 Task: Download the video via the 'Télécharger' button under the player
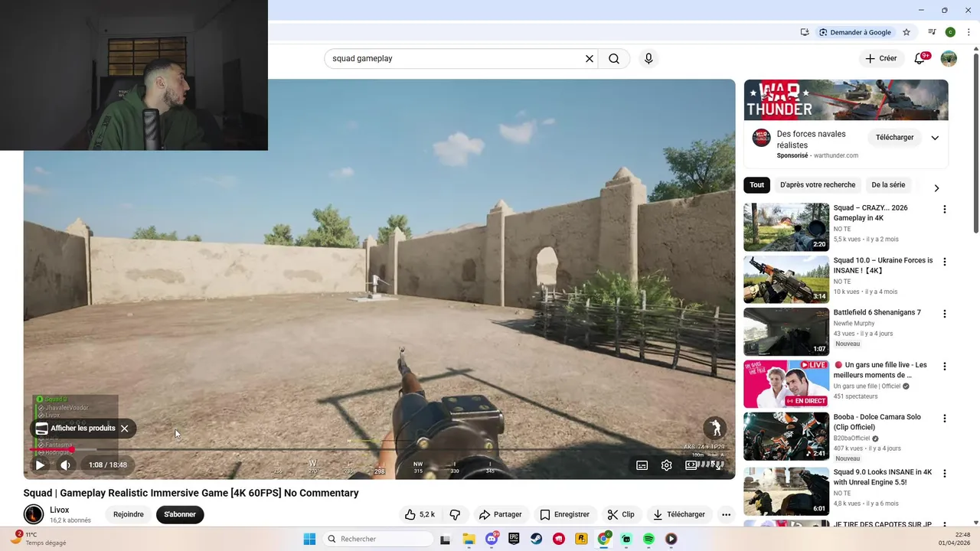[x=679, y=514]
